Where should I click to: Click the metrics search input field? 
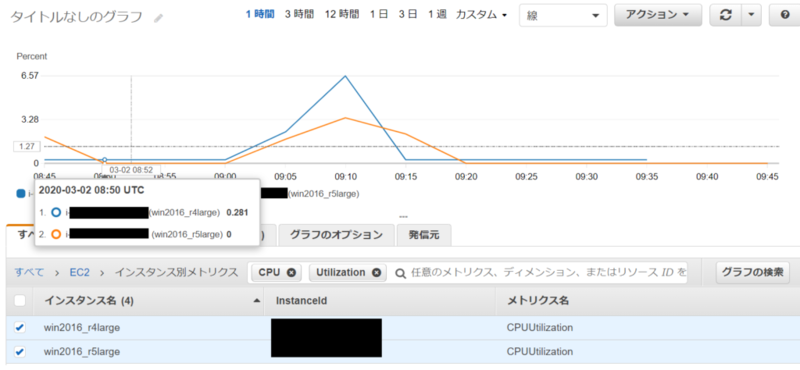click(x=548, y=273)
